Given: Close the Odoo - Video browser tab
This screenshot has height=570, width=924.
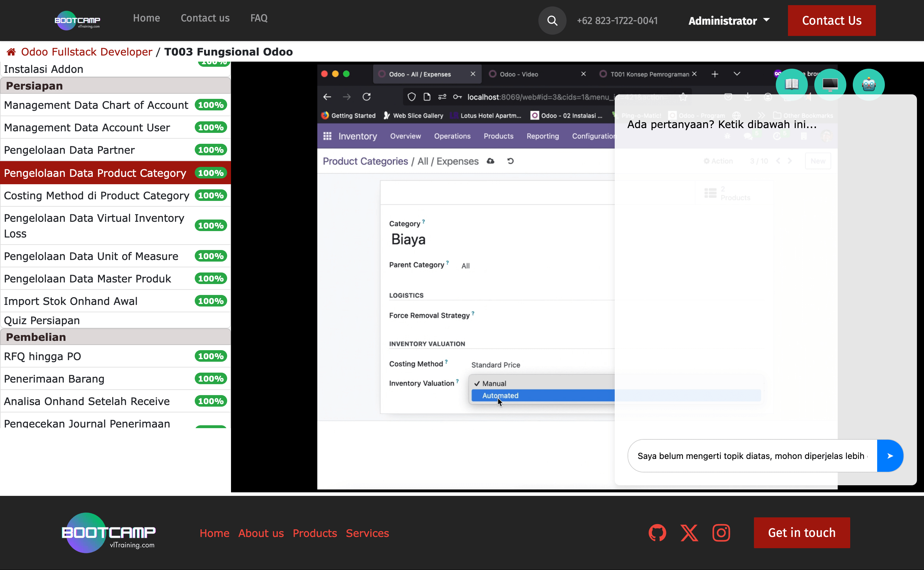Looking at the screenshot, I should (x=583, y=74).
